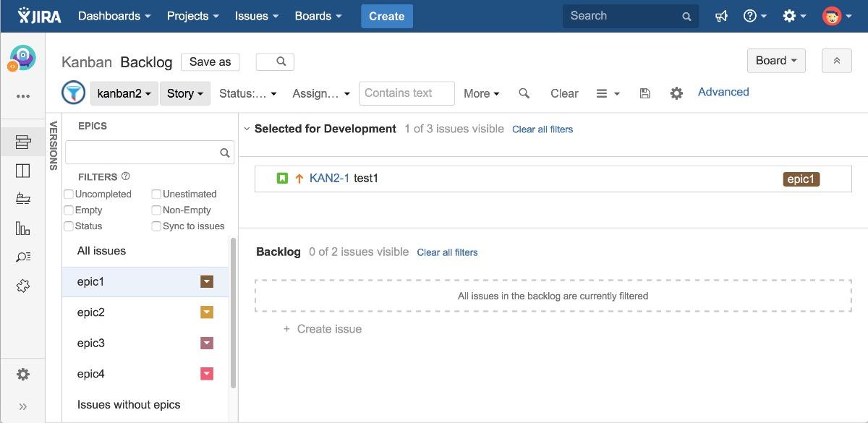The width and height of the screenshot is (868, 423).
Task: Open the Kanban board sidebar icon
Action: coord(22,171)
